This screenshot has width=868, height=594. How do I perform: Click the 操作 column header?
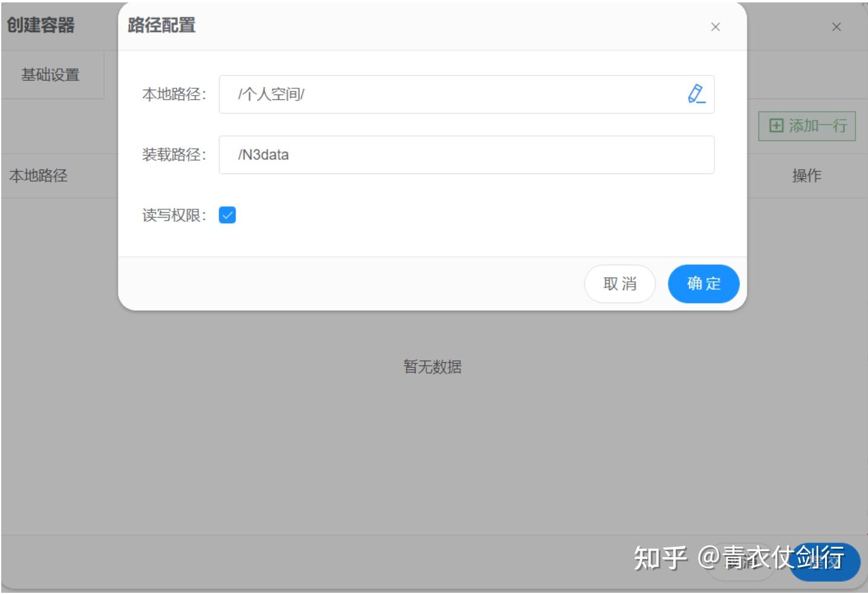806,175
